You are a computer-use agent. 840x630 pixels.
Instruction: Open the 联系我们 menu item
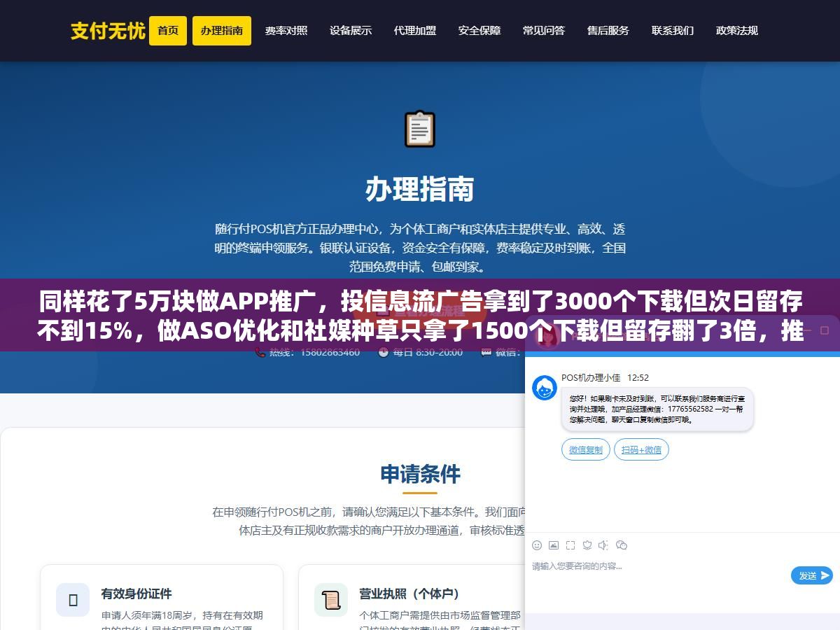(x=673, y=31)
